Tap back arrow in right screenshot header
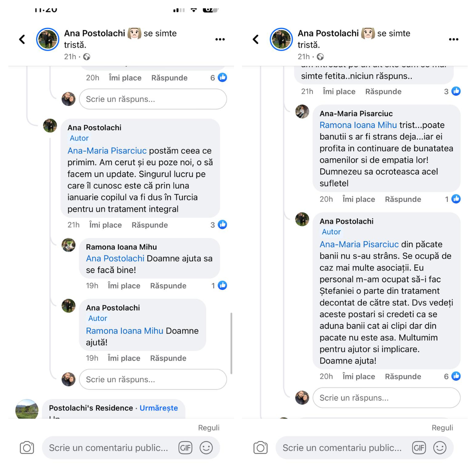Screen dimensions: 476x476 256,39
